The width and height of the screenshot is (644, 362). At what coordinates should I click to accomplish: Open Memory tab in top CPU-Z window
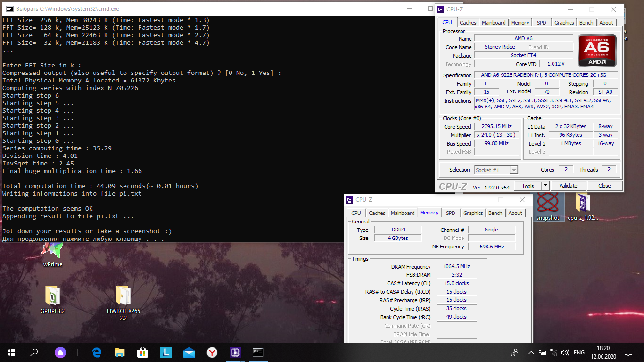[x=520, y=23]
